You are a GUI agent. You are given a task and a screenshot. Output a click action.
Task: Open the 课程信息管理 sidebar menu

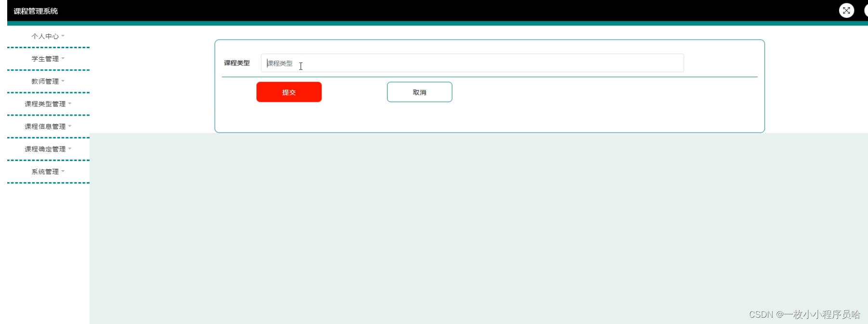(x=48, y=126)
